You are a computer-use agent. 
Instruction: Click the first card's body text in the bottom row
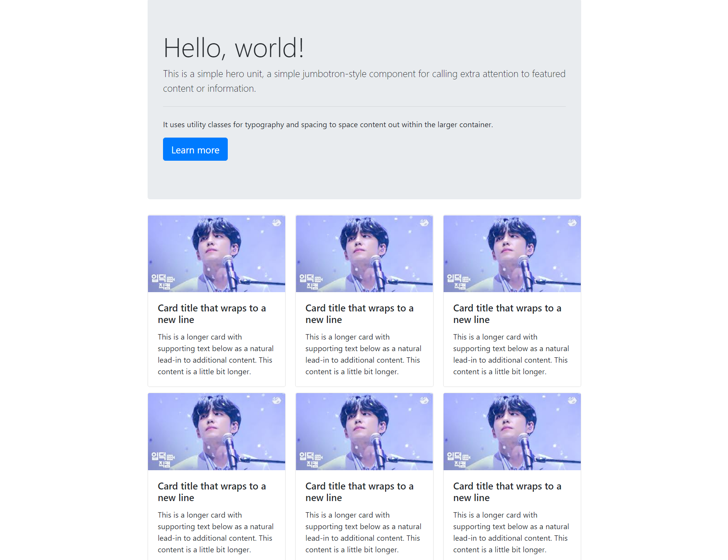click(216, 532)
